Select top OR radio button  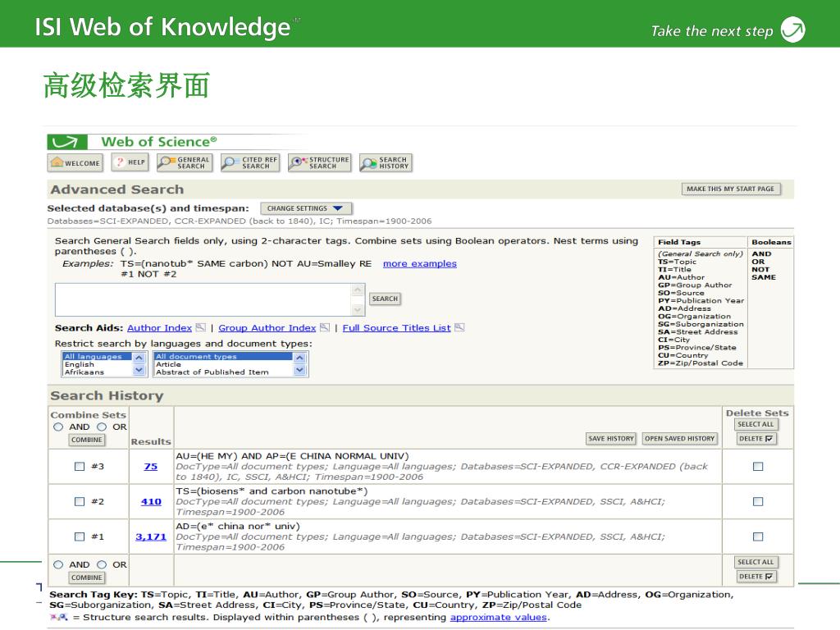tap(102, 427)
